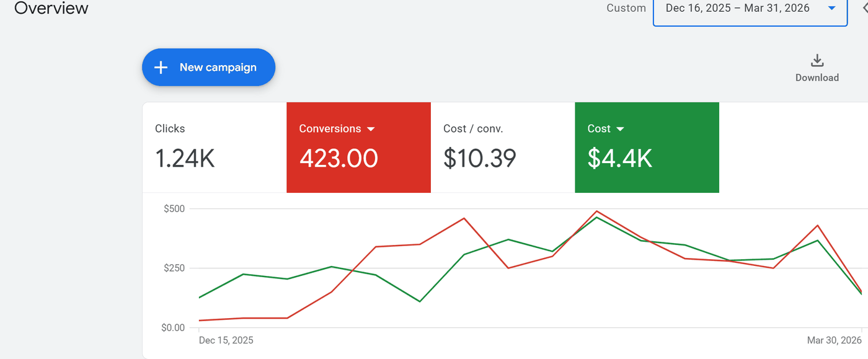Click the Custom date label

point(626,8)
